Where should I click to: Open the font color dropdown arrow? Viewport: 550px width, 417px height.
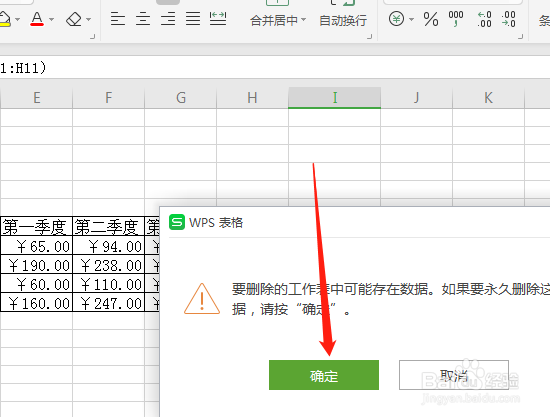pyautogui.click(x=52, y=19)
